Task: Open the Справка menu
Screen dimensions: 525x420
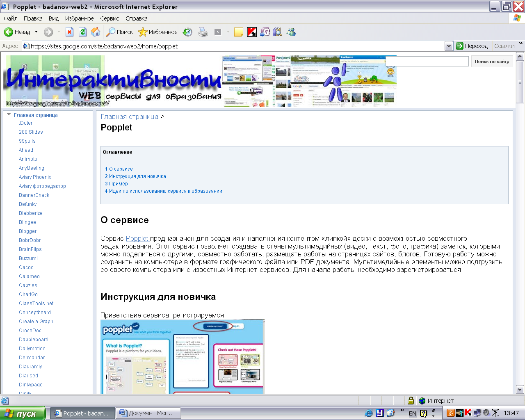Action: coord(137,18)
